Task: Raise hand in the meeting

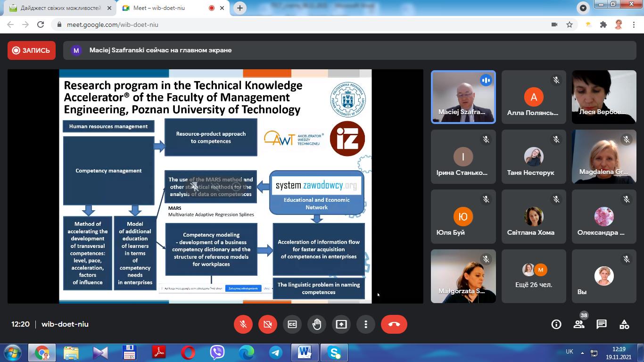Action: (x=317, y=324)
